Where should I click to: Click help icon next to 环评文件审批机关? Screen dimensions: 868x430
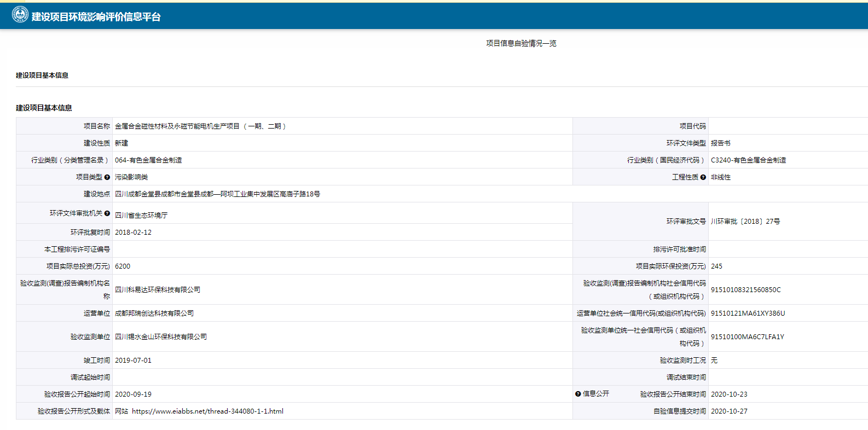coord(107,213)
